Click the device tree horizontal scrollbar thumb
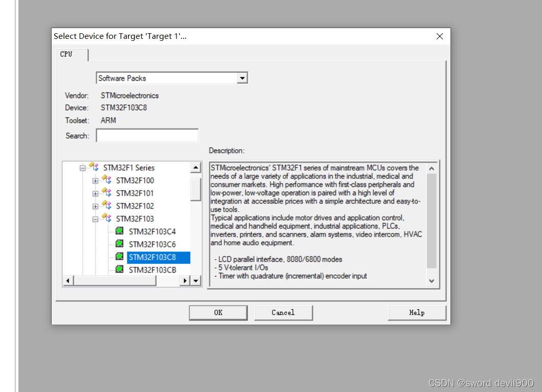This screenshot has width=542, height=392. (x=115, y=281)
